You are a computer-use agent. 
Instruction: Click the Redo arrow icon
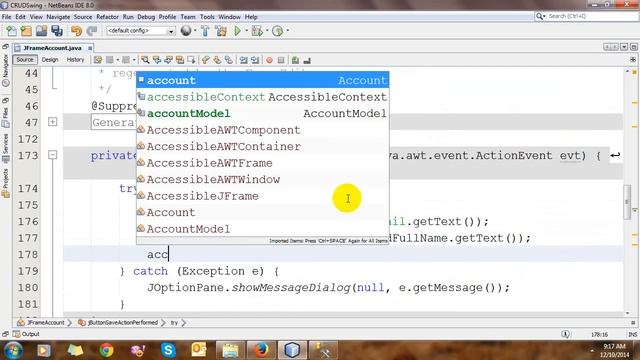click(92, 31)
